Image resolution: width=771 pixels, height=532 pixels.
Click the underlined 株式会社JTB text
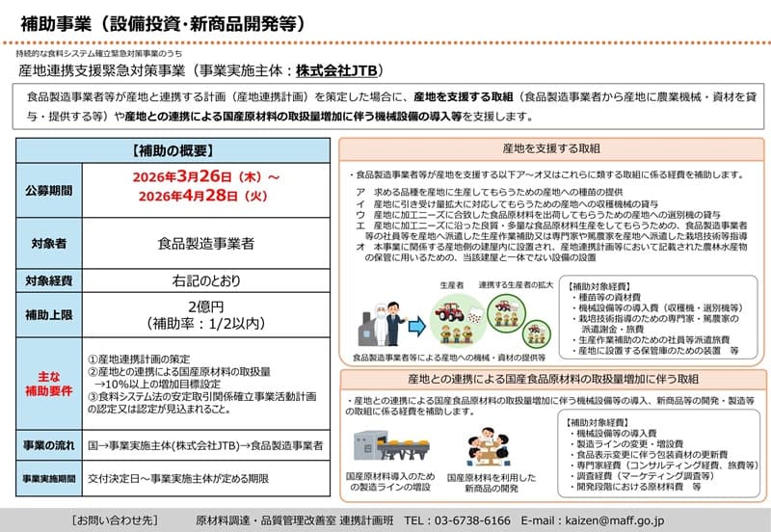click(336, 70)
